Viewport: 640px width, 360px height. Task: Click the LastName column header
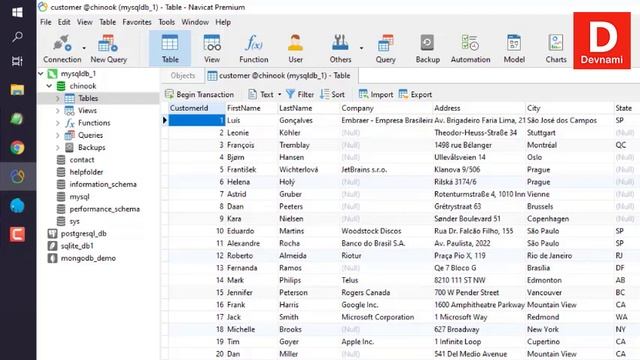click(308, 108)
